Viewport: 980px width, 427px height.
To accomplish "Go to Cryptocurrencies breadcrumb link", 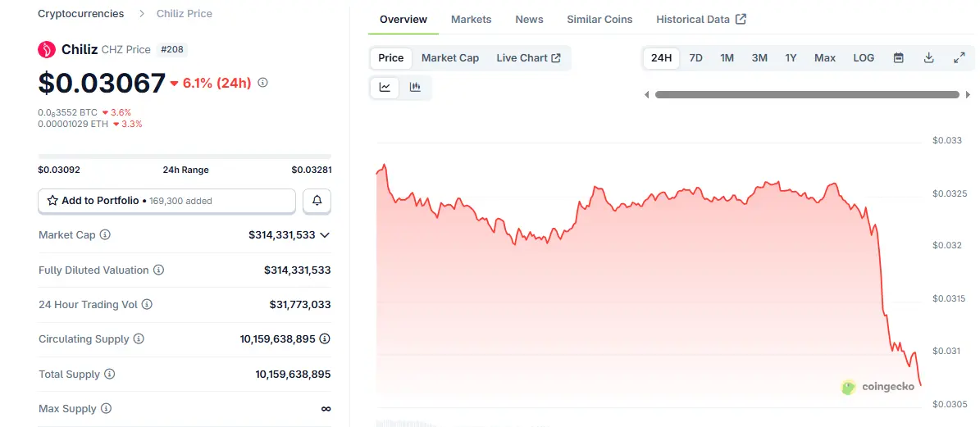I will [x=81, y=14].
